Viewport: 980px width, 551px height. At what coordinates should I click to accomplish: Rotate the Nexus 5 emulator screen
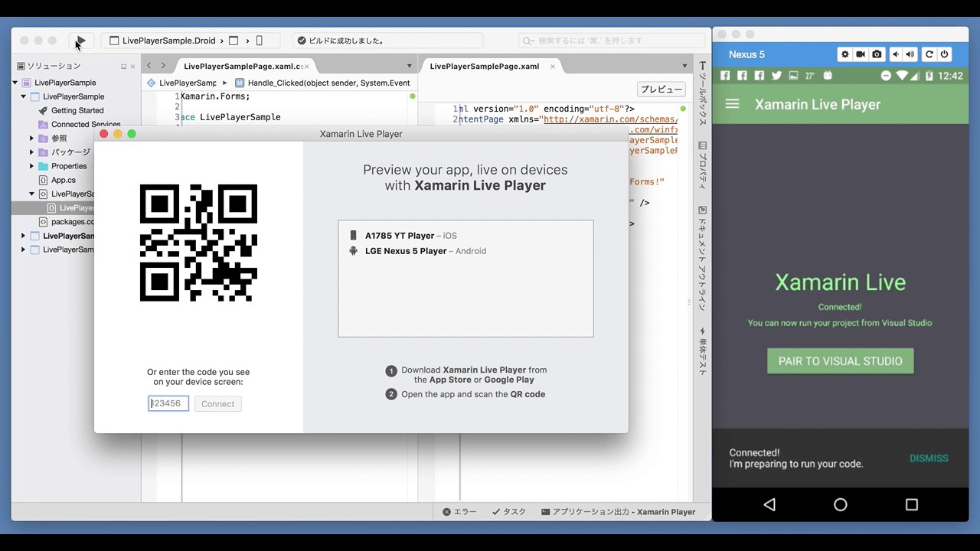(x=929, y=54)
